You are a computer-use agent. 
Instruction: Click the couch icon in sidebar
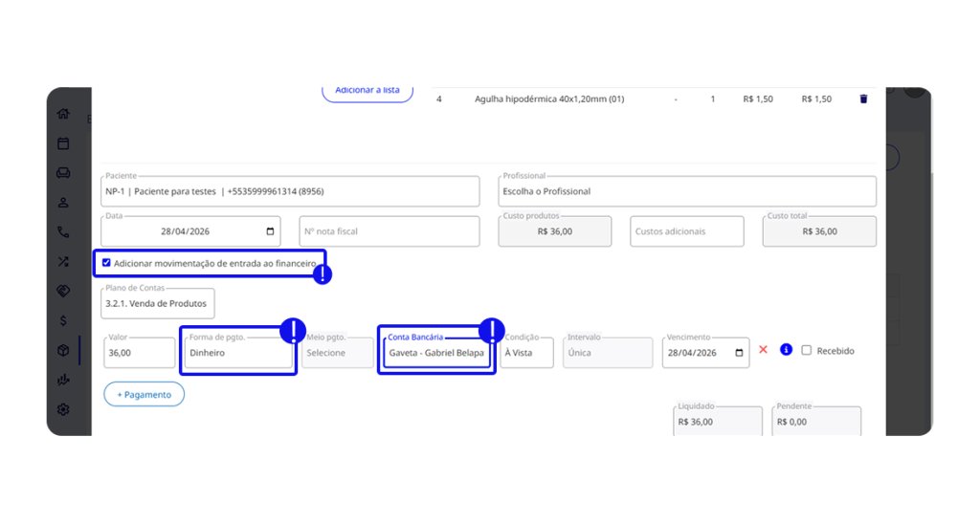63,173
